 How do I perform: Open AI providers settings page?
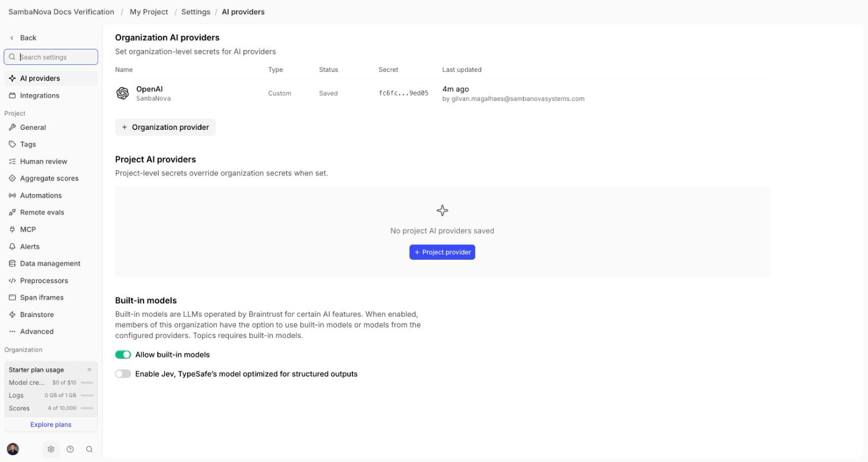pyautogui.click(x=51, y=78)
